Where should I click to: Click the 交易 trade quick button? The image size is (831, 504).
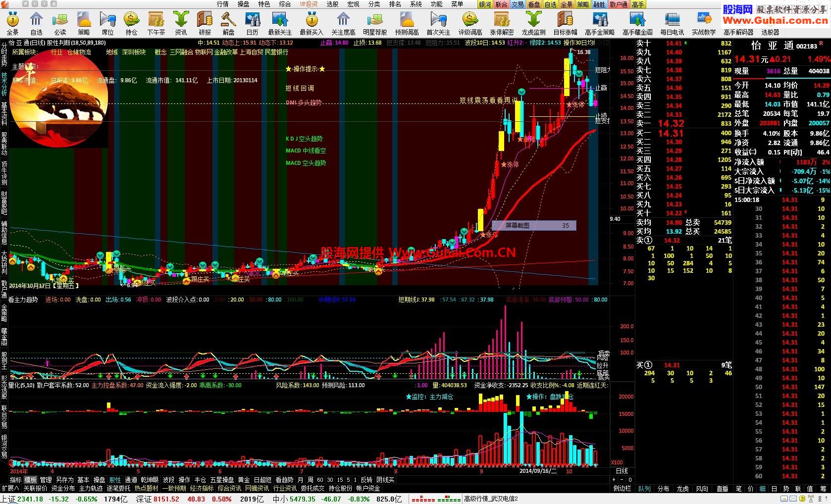518,4
